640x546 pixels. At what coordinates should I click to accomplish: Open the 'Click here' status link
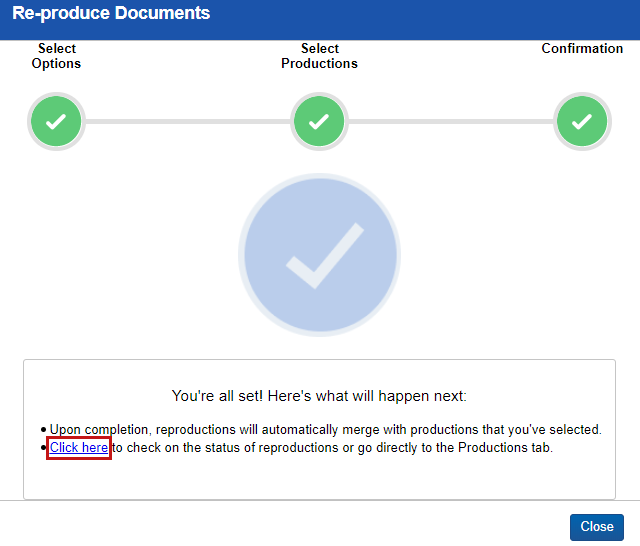point(79,448)
